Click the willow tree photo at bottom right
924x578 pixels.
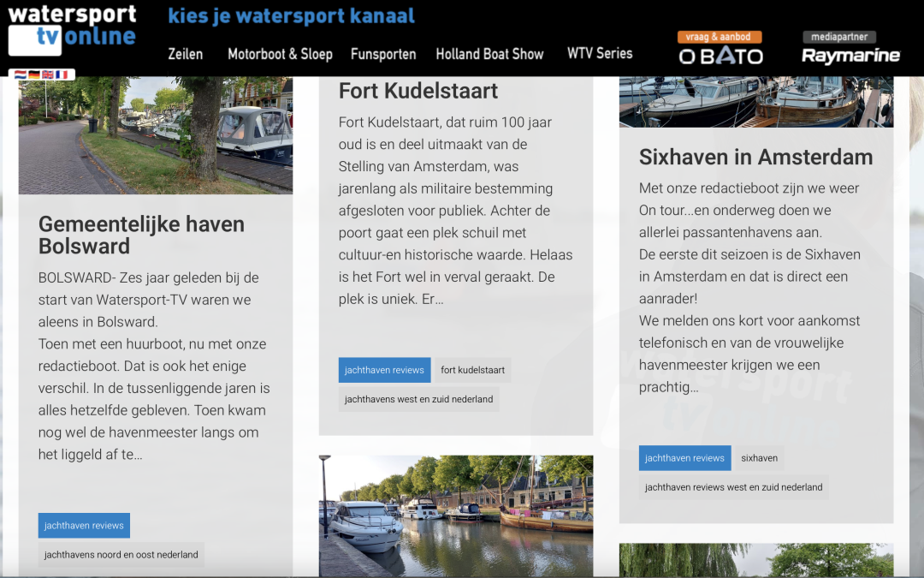point(756,560)
